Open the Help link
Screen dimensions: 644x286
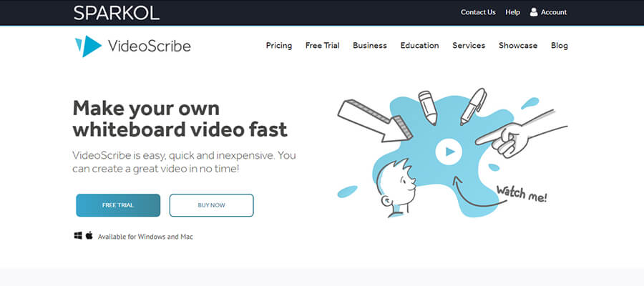(x=512, y=12)
